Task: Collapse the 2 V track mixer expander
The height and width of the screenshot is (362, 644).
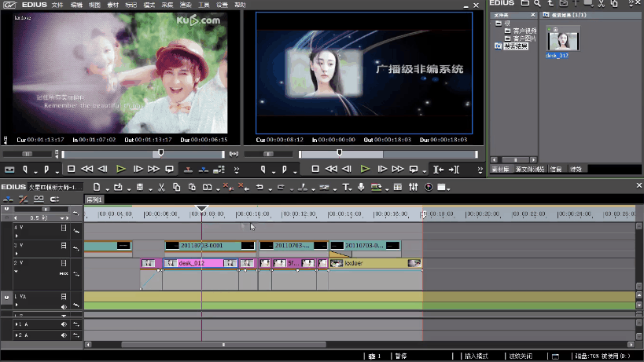Action: tap(17, 272)
